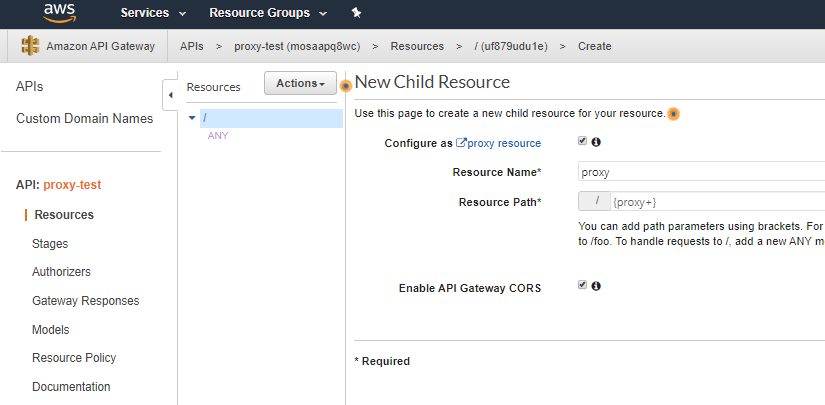Click the Resource Name input field
This screenshot has width=825, height=405.
point(700,172)
